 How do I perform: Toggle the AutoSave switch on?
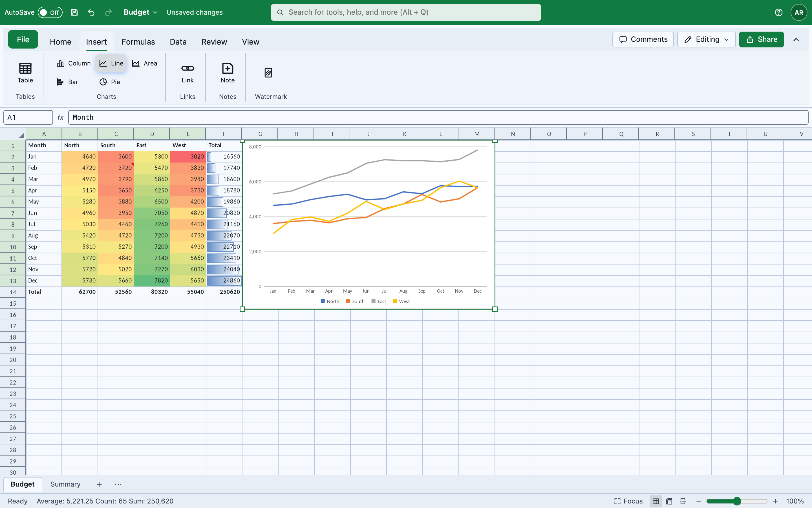point(50,12)
